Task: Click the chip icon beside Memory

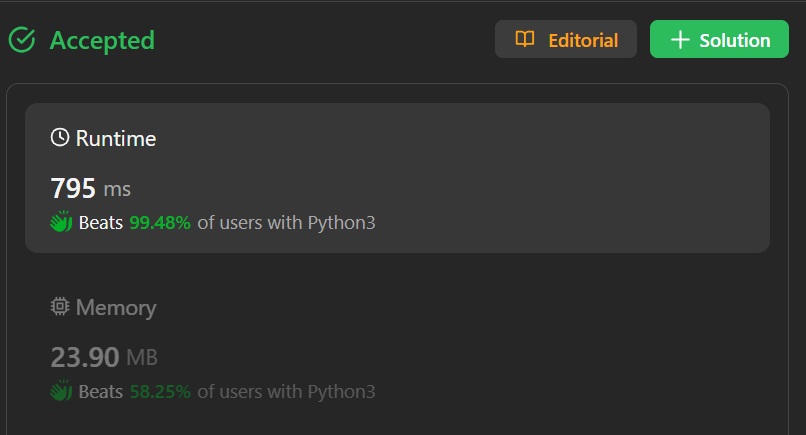Action: 60,307
